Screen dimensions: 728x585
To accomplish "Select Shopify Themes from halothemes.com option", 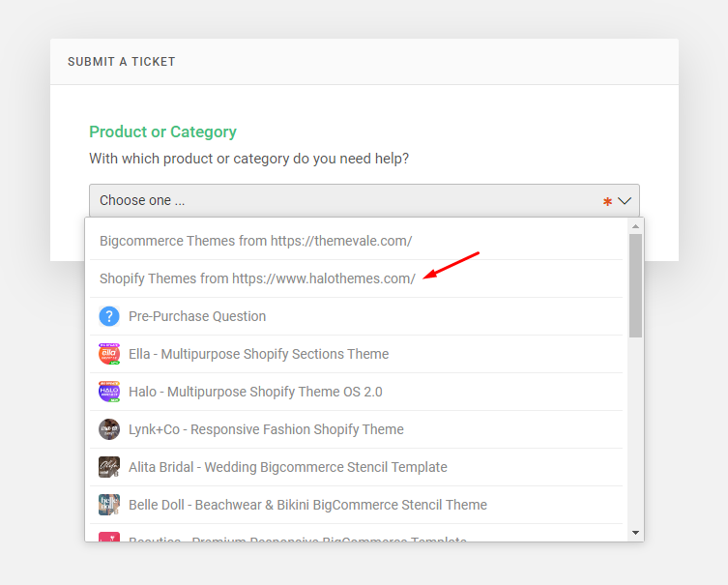I will click(x=356, y=278).
